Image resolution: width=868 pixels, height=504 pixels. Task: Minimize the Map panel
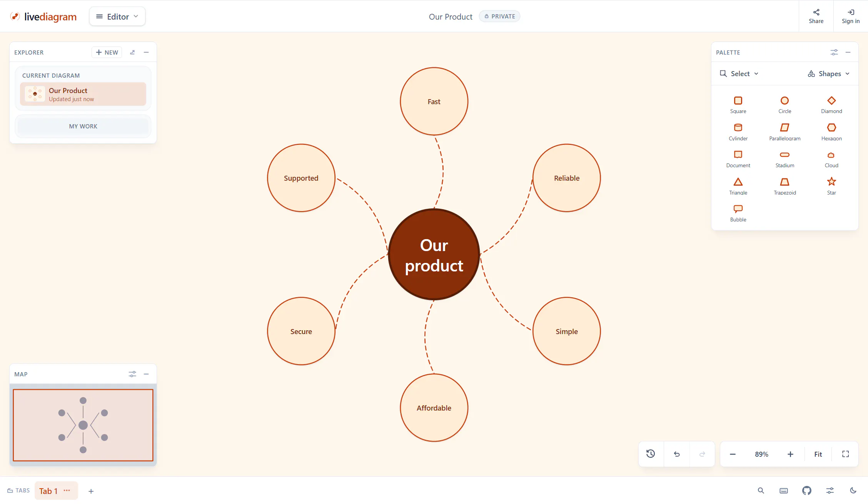point(146,374)
